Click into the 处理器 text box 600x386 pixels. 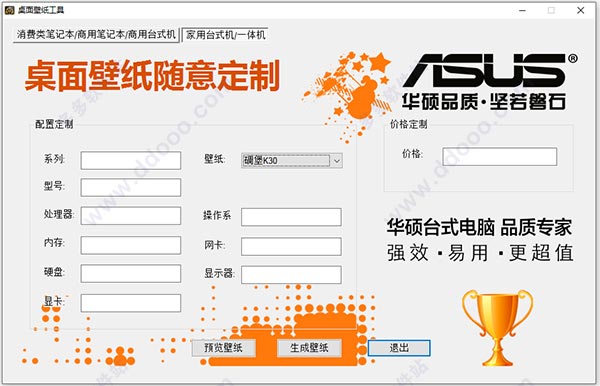(131, 216)
